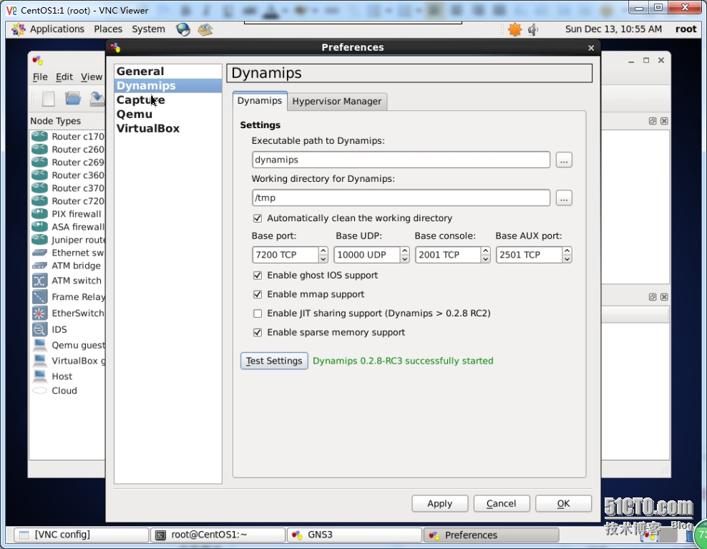Click the Router c1700 node icon
Screen dimensions: 707x549
coord(40,136)
